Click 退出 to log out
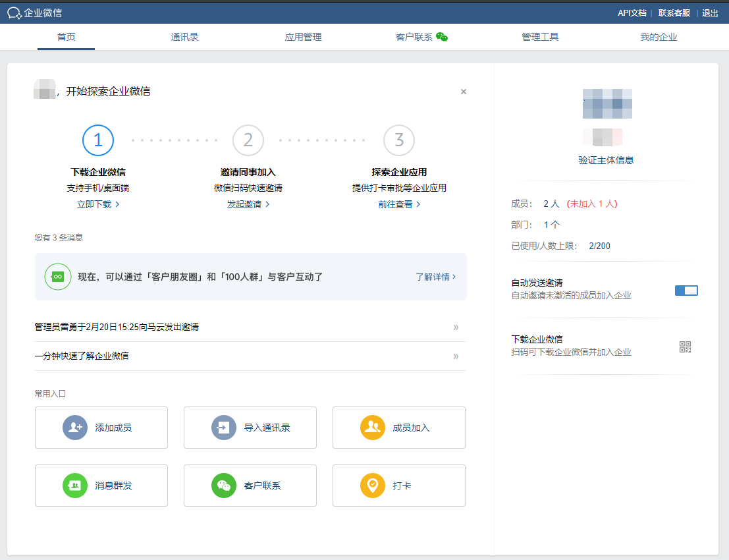 [710, 13]
